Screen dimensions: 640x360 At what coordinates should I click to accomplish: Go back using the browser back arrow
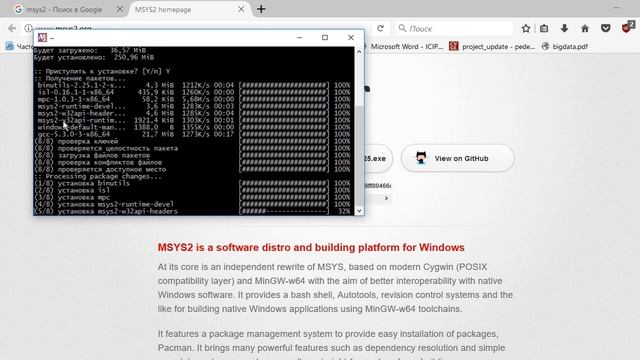click(x=12, y=28)
